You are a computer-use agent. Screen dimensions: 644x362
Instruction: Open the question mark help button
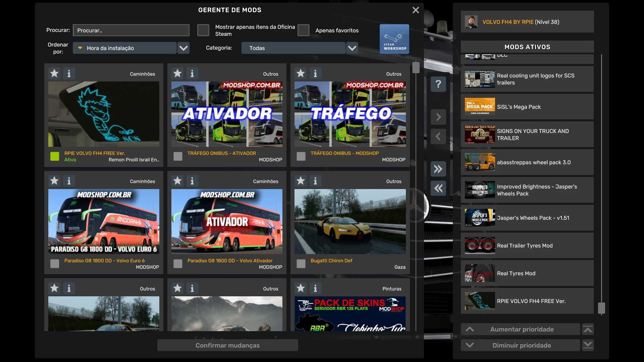(438, 84)
